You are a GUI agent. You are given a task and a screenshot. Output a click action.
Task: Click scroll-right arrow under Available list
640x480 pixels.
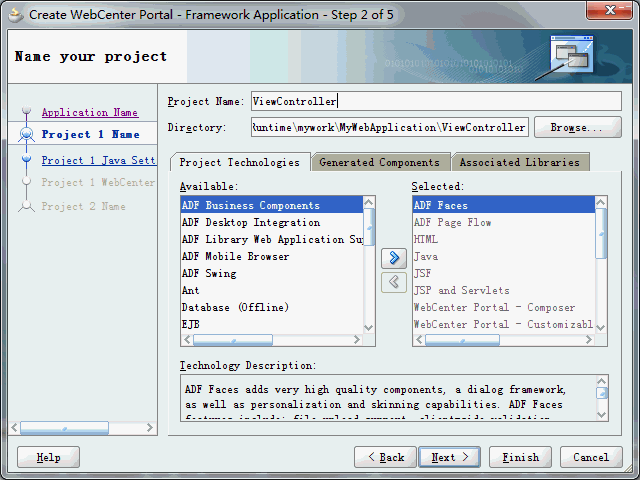(357, 340)
